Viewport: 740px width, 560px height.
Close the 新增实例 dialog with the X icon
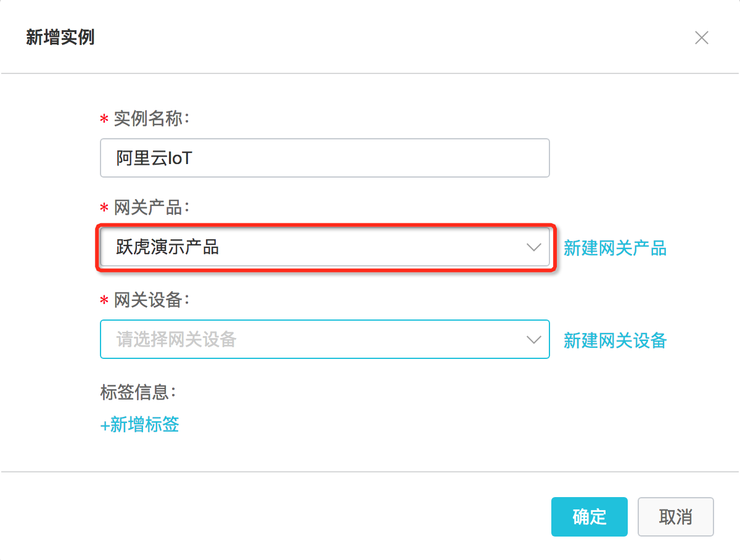(x=701, y=38)
